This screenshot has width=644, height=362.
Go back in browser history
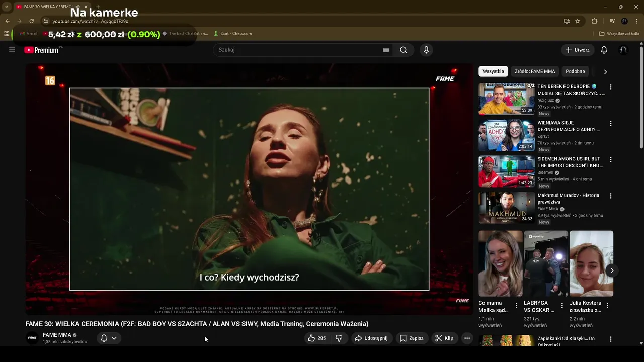pos(7,21)
